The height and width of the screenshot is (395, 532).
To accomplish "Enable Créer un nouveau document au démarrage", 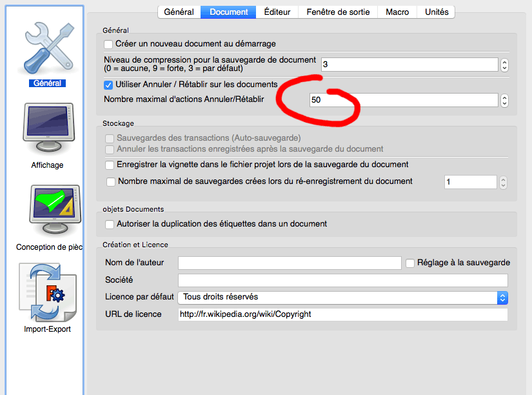I will (x=109, y=44).
